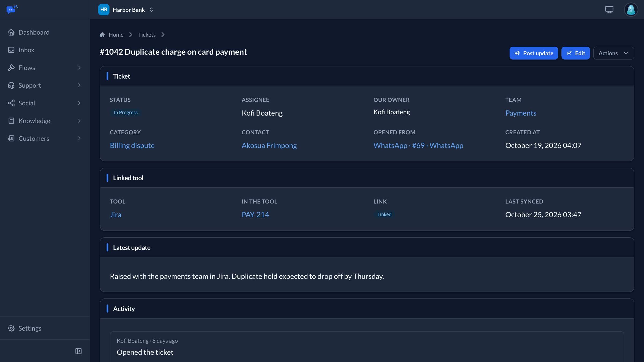The width and height of the screenshot is (644, 362).
Task: Open Jira issue PAY-214
Action: click(255, 215)
